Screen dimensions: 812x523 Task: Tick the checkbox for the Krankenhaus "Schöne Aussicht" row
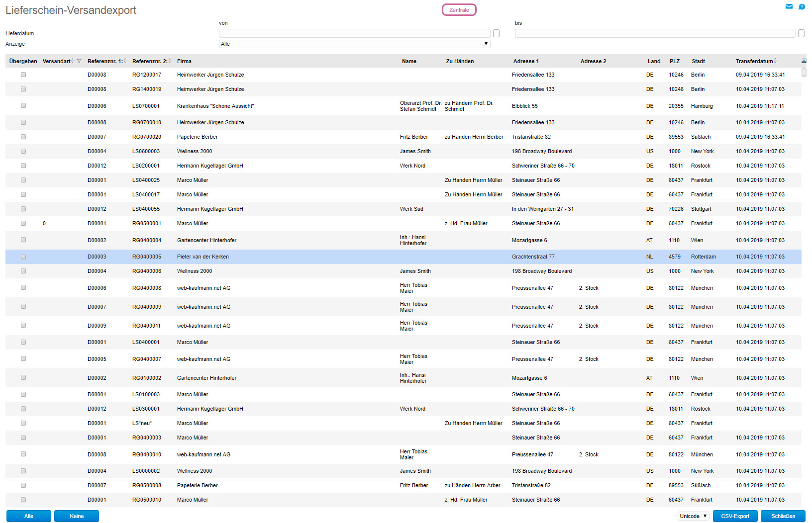23,106
